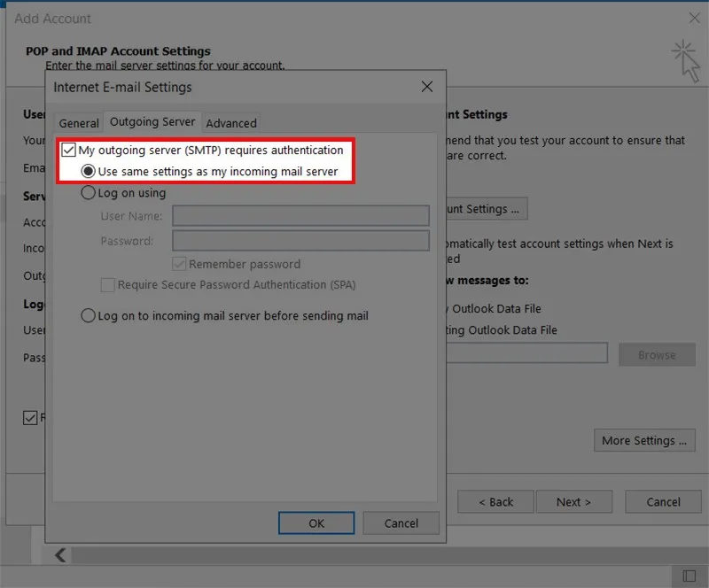Image resolution: width=709 pixels, height=588 pixels.
Task: Click the left chevron arrow at bottom
Action: point(59,554)
